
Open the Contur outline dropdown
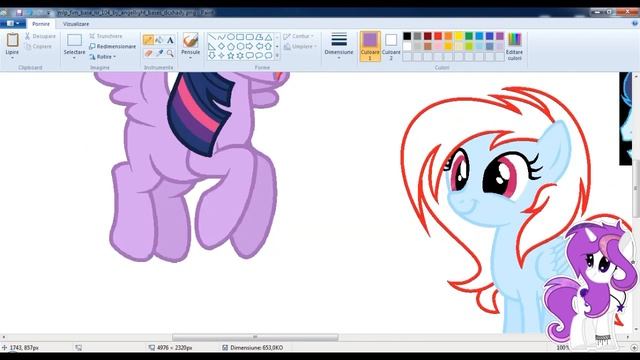(299, 36)
